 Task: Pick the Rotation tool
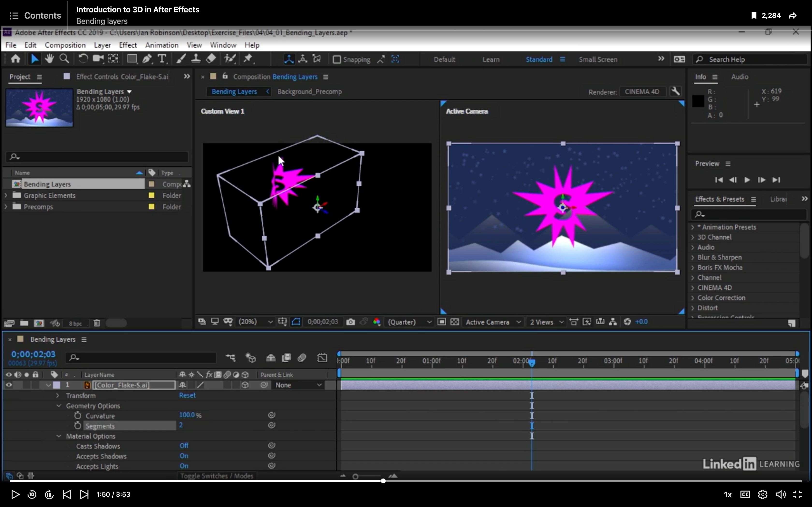83,59
